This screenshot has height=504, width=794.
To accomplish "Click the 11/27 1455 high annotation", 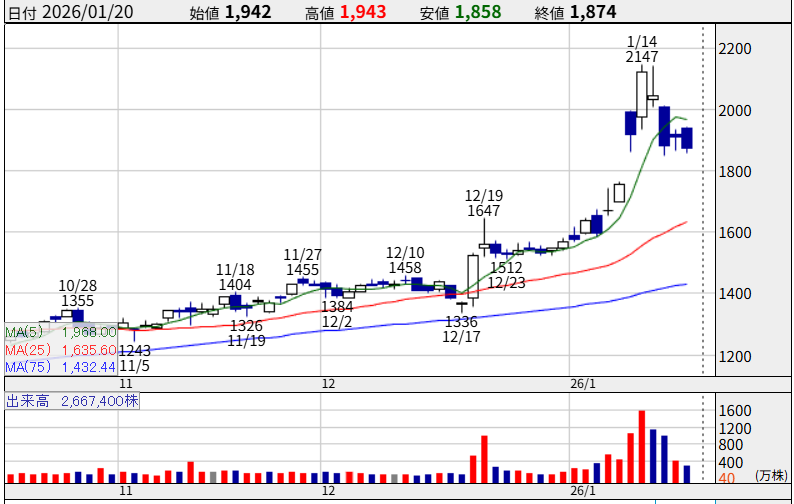I will (301, 262).
